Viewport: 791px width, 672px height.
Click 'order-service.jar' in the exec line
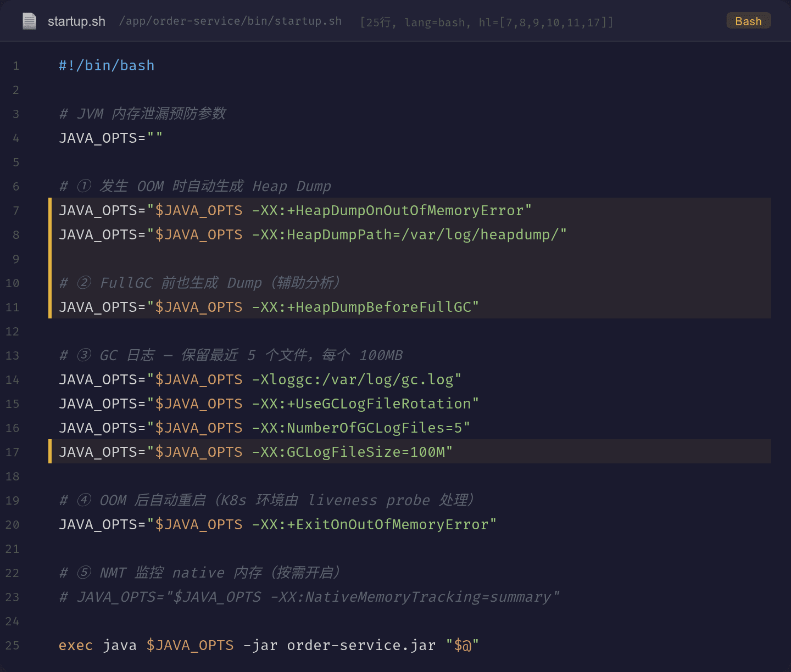(361, 645)
